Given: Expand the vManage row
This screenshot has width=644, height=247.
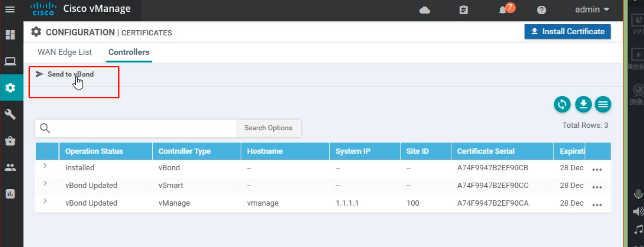Looking at the screenshot, I should (x=45, y=201).
